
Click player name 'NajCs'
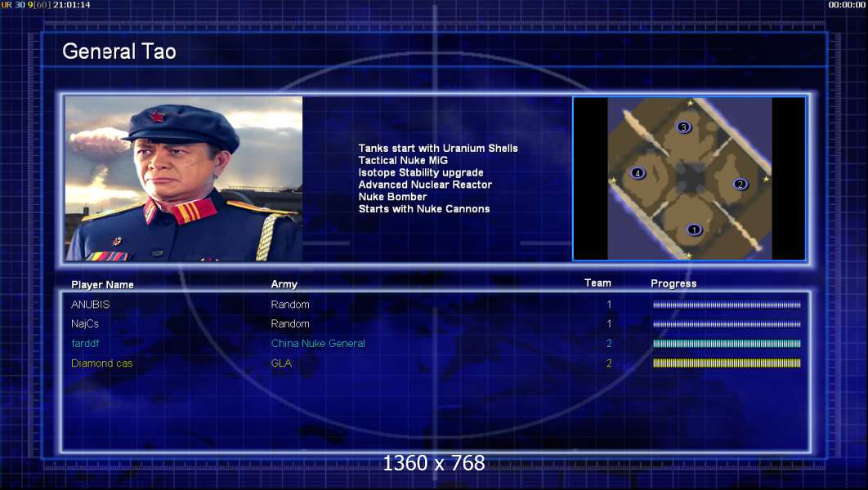point(85,324)
